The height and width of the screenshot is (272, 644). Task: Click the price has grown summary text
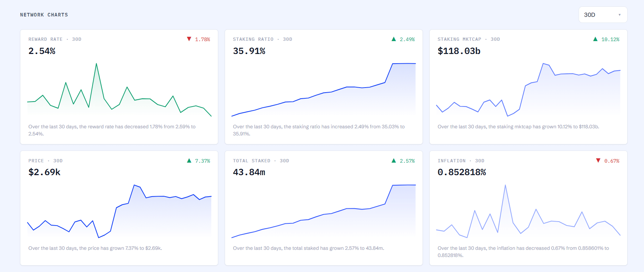point(95,248)
